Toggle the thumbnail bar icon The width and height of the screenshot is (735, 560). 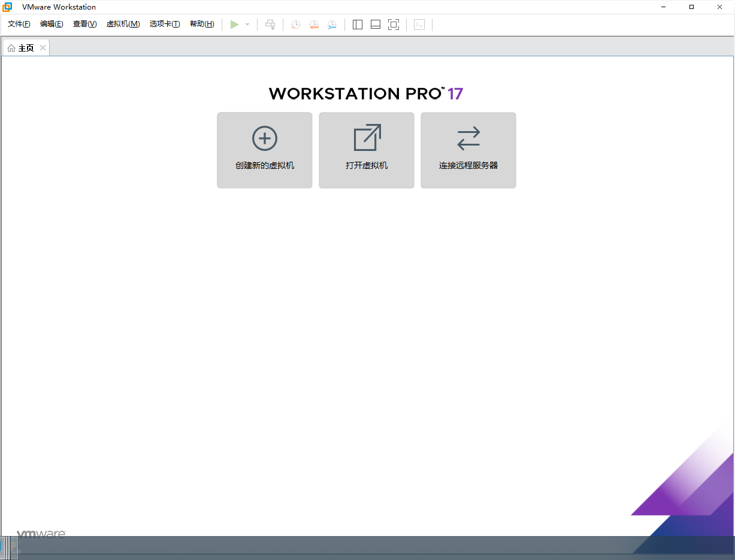coord(376,25)
